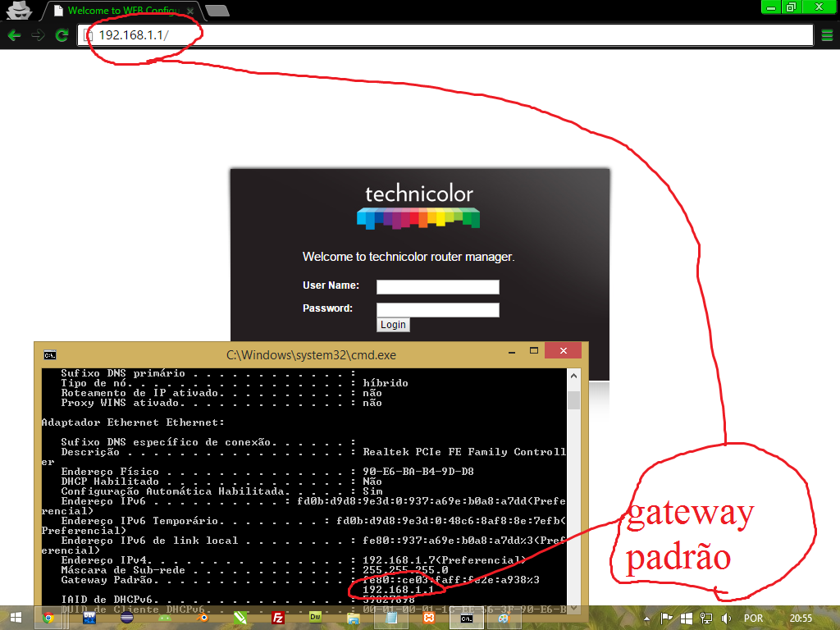Open the Windows Start button
This screenshot has height=630, width=840.
point(16,618)
